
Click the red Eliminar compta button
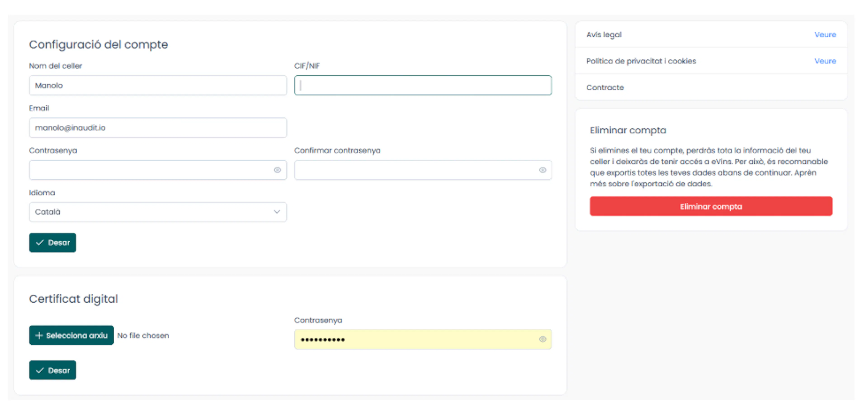711,206
